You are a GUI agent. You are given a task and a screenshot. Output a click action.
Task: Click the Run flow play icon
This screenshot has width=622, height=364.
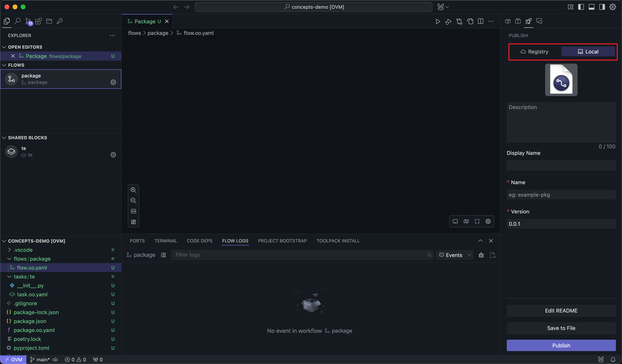coord(438,21)
